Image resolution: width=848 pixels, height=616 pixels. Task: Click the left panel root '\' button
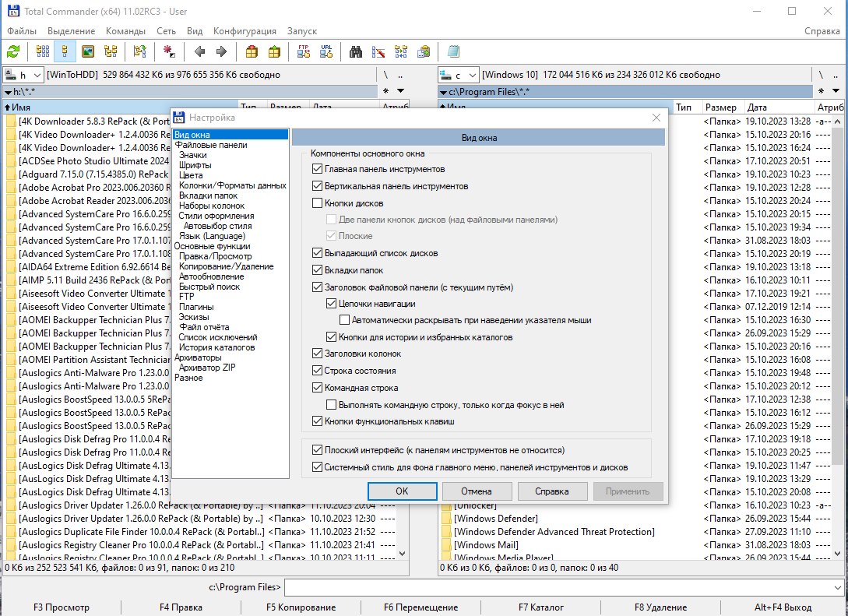tap(385, 75)
